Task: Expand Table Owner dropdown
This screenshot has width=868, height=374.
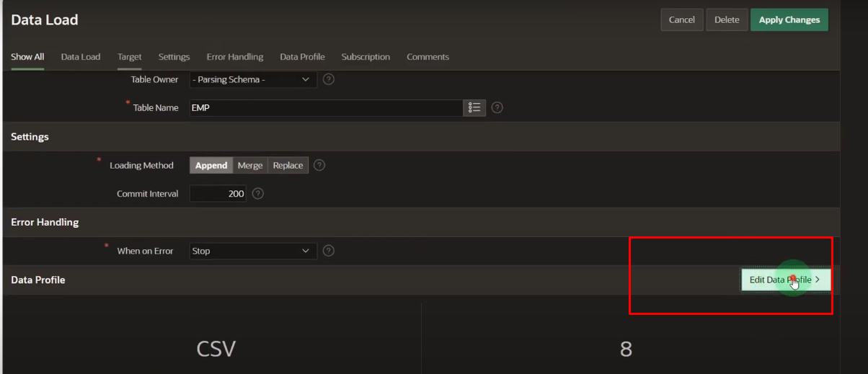Action: [253, 79]
